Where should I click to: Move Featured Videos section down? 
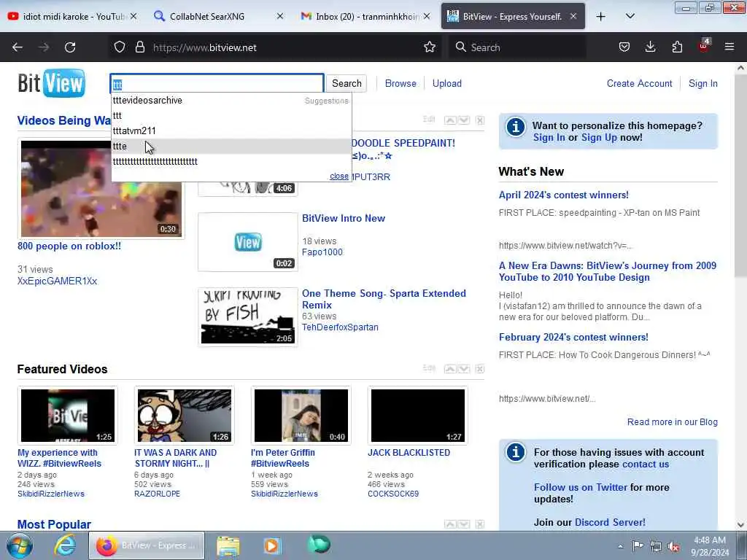[463, 368]
